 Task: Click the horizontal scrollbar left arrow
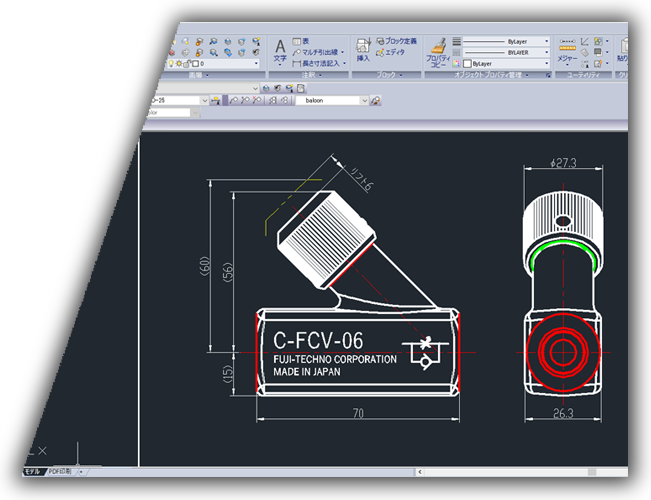click(x=420, y=472)
